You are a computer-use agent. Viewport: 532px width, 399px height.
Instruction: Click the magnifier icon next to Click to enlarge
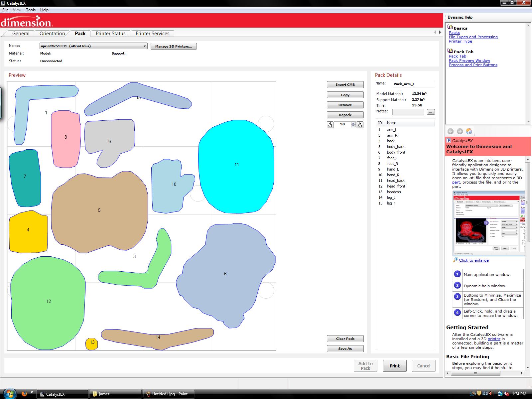click(x=456, y=260)
